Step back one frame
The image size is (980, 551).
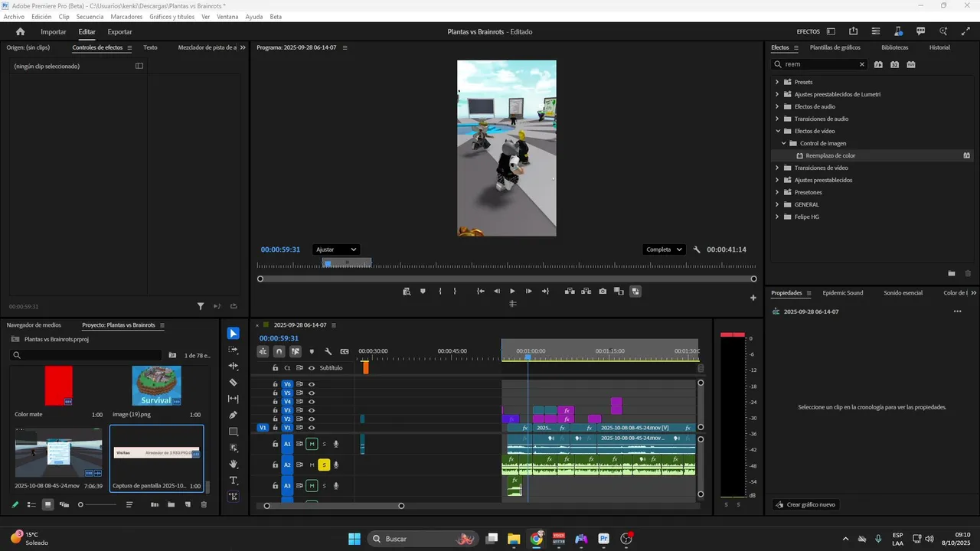pos(496,291)
